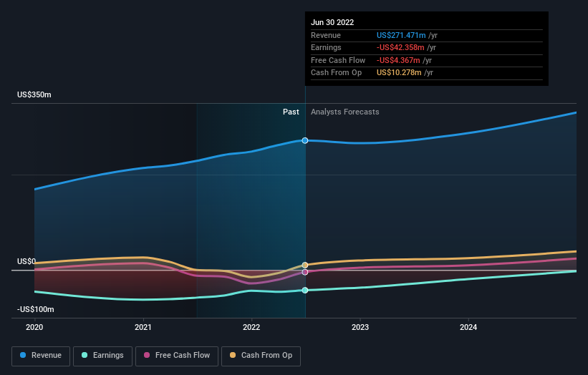This screenshot has width=588, height=375.
Task: Click the -US$4.367m free cash flow value
Action: coord(398,60)
